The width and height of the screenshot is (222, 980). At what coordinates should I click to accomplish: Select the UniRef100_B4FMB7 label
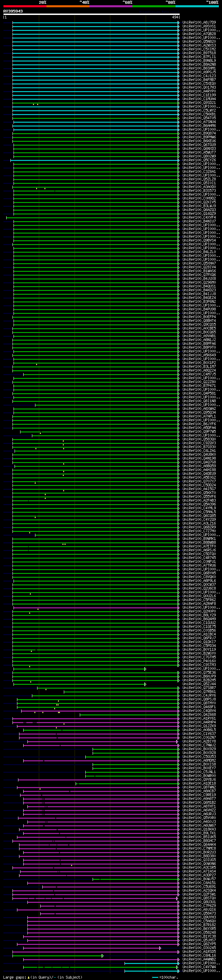(x=199, y=80)
